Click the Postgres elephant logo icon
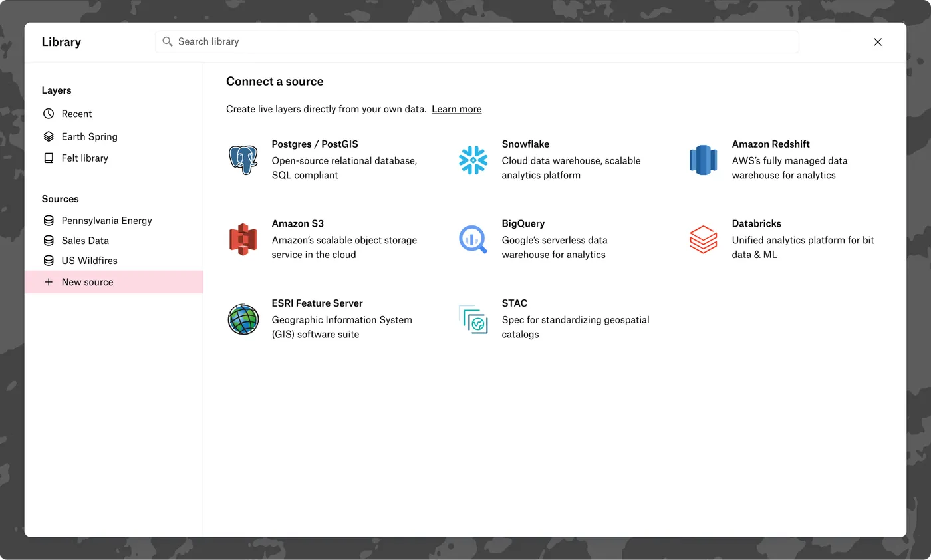Screen dimensions: 931x560 coord(243,160)
